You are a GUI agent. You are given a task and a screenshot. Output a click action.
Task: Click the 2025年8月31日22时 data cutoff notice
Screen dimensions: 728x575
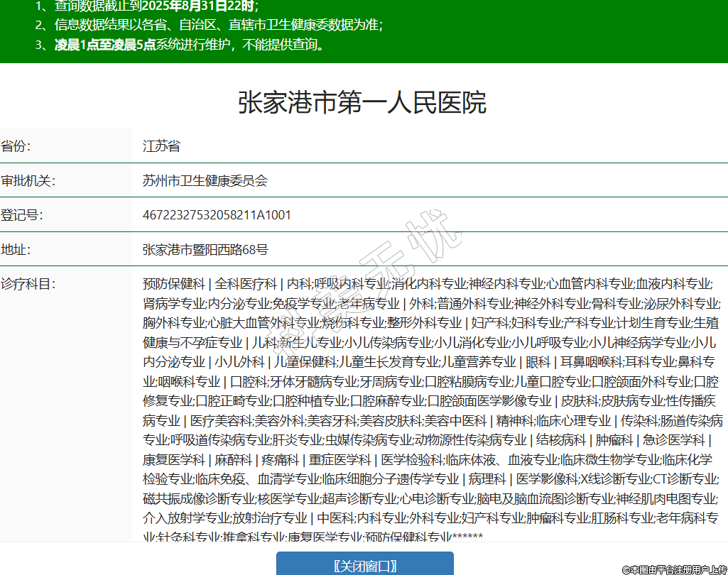pyautogui.click(x=199, y=6)
